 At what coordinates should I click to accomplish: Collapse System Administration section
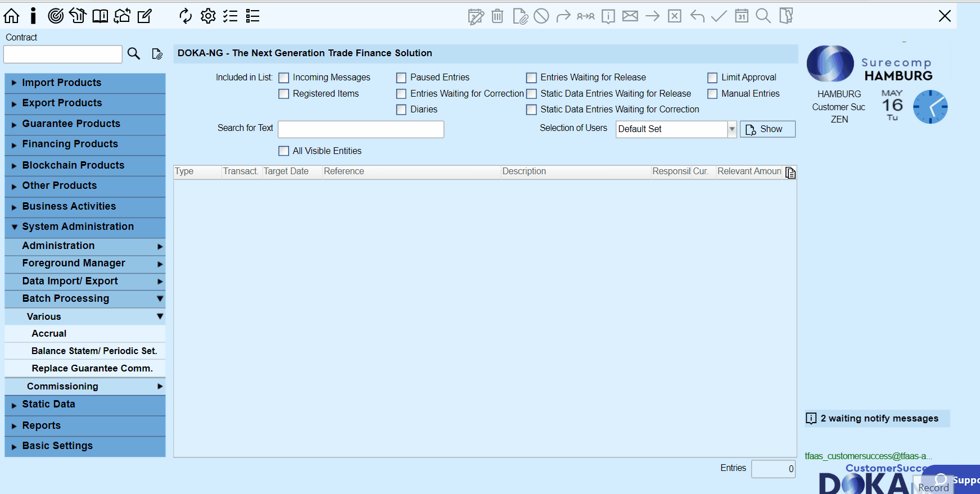[85, 226]
